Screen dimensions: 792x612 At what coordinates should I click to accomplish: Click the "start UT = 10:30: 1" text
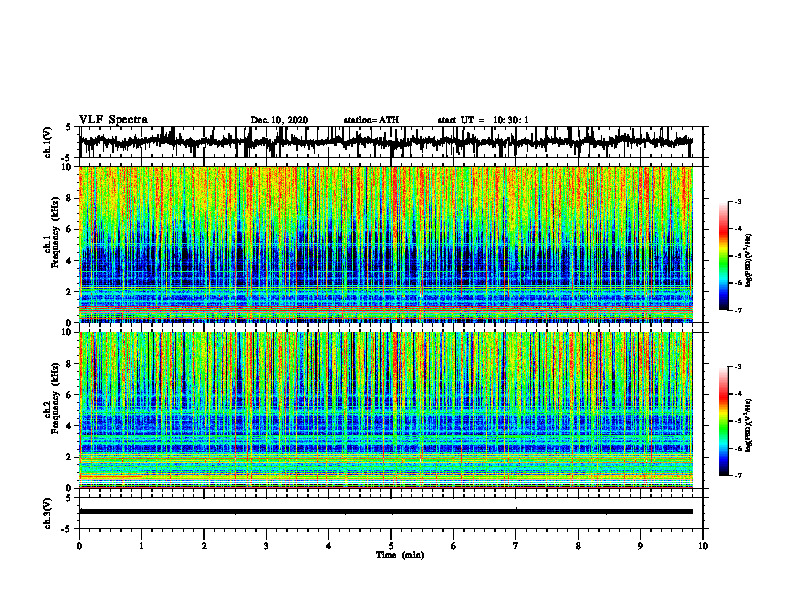483,120
